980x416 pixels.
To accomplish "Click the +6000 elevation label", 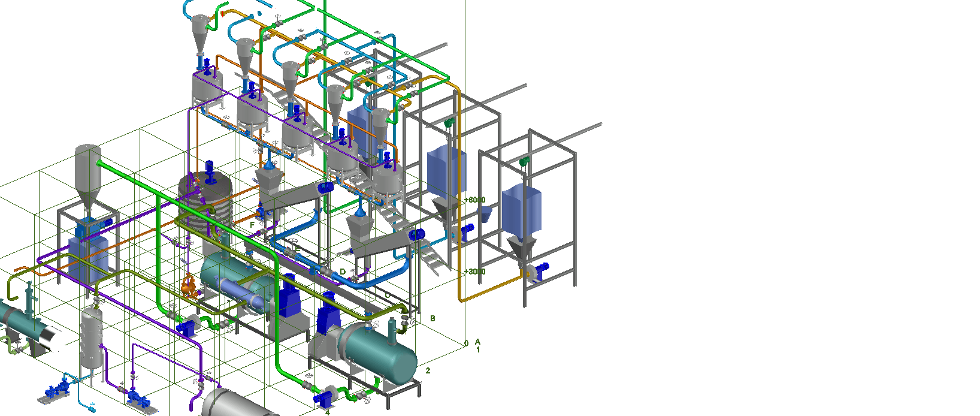I will click(x=475, y=200).
